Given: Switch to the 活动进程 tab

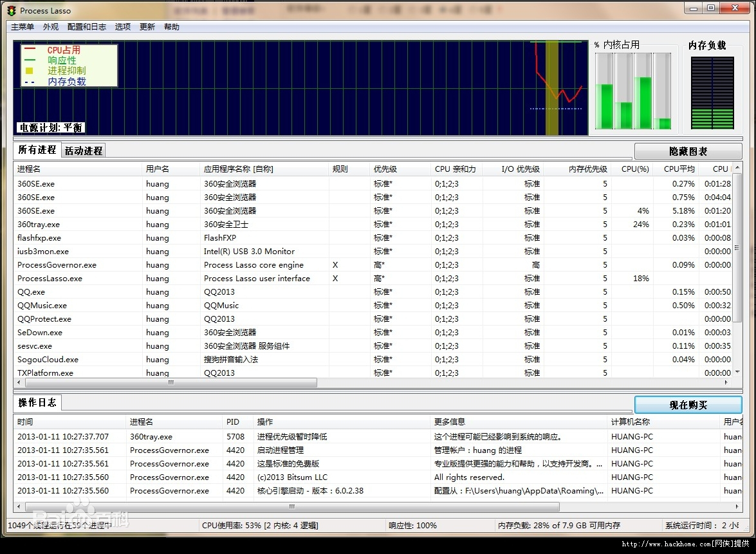Looking at the screenshot, I should (82, 151).
